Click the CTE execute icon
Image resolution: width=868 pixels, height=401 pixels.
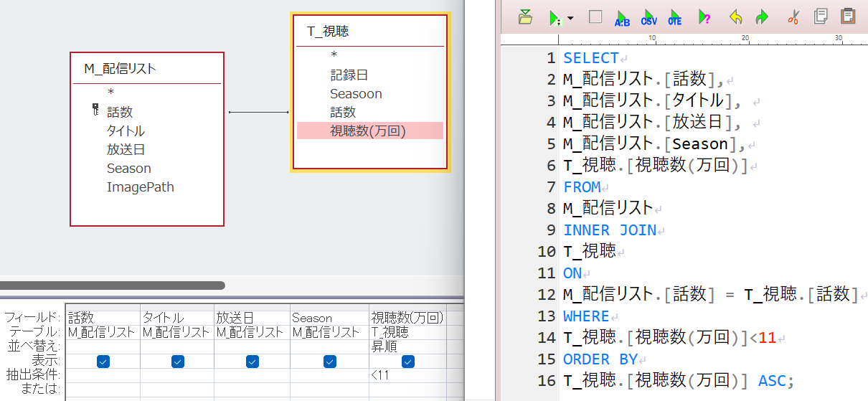(675, 18)
